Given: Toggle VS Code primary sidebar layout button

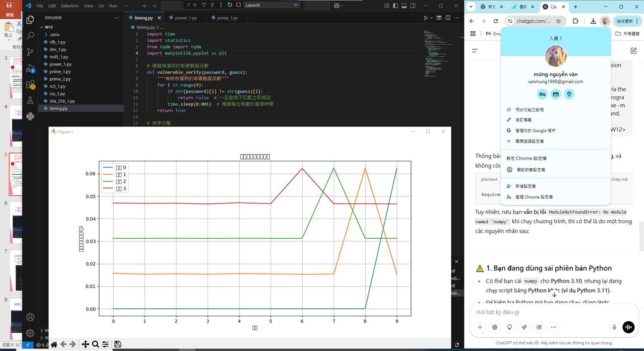Looking at the screenshot, I should point(395,6).
